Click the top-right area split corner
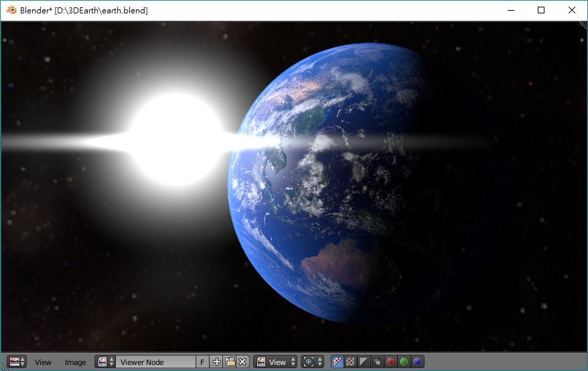Image resolution: width=588 pixels, height=371 pixels. (x=582, y=40)
